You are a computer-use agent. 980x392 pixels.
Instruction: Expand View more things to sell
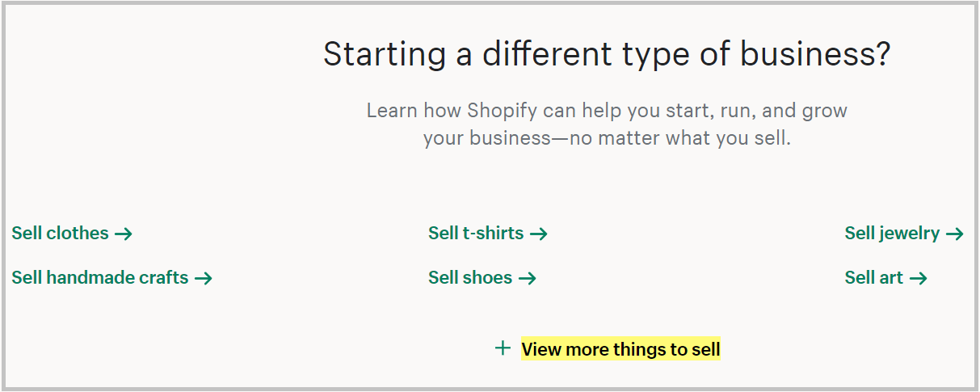620,349
